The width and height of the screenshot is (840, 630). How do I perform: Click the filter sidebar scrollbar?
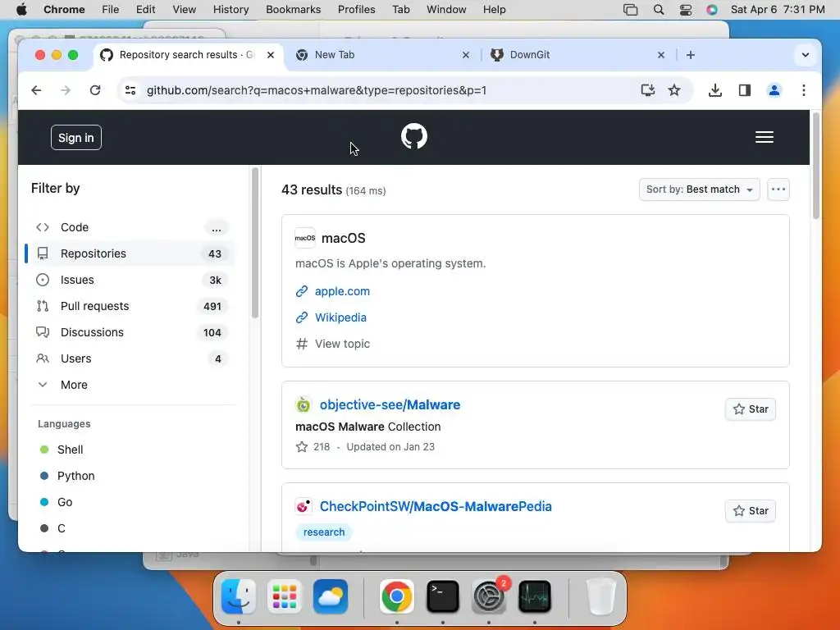tap(255, 243)
